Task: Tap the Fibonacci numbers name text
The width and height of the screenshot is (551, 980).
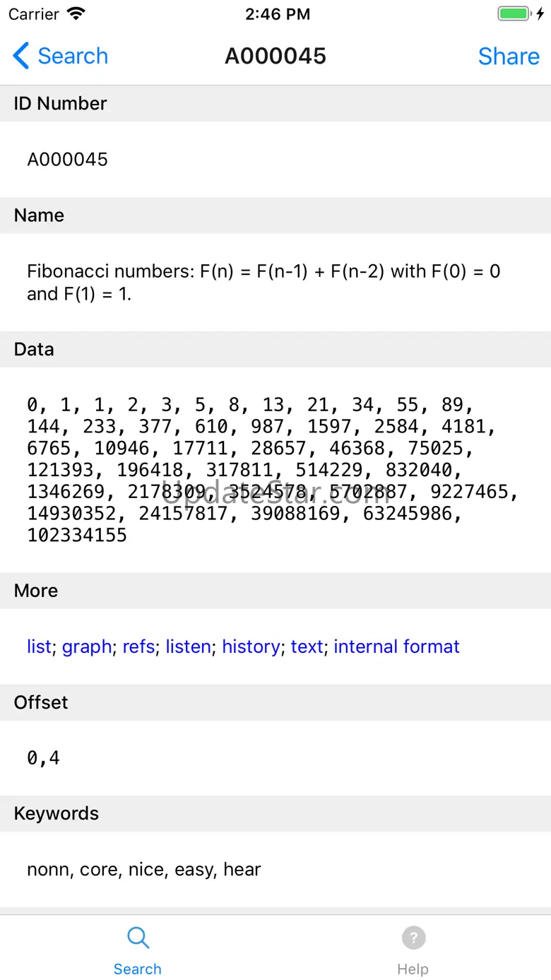Action: (x=263, y=282)
